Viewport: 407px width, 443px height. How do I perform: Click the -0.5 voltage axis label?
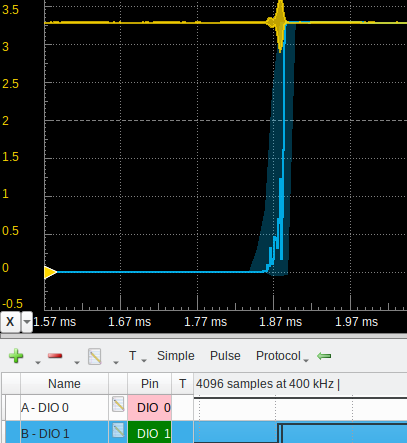(12, 304)
